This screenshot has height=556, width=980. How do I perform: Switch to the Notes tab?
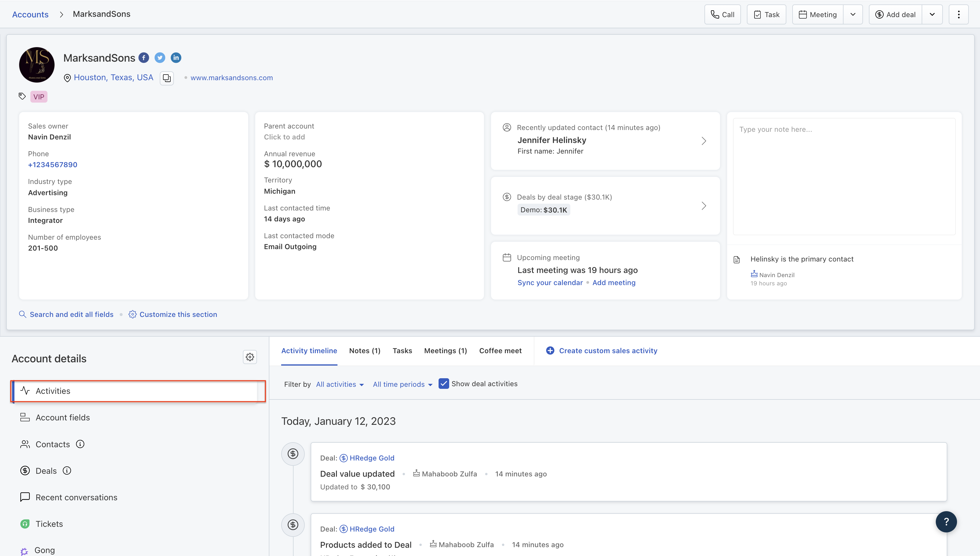[x=364, y=351]
